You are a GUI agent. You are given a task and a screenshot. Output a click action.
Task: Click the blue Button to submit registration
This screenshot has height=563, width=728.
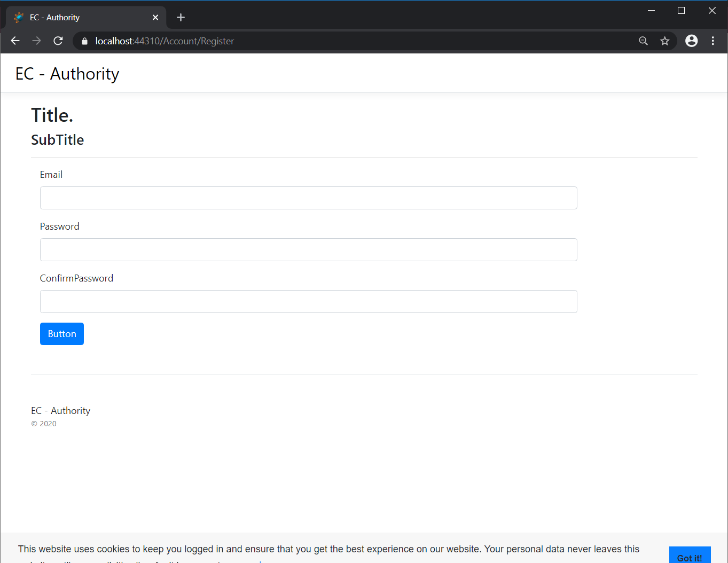(61, 333)
